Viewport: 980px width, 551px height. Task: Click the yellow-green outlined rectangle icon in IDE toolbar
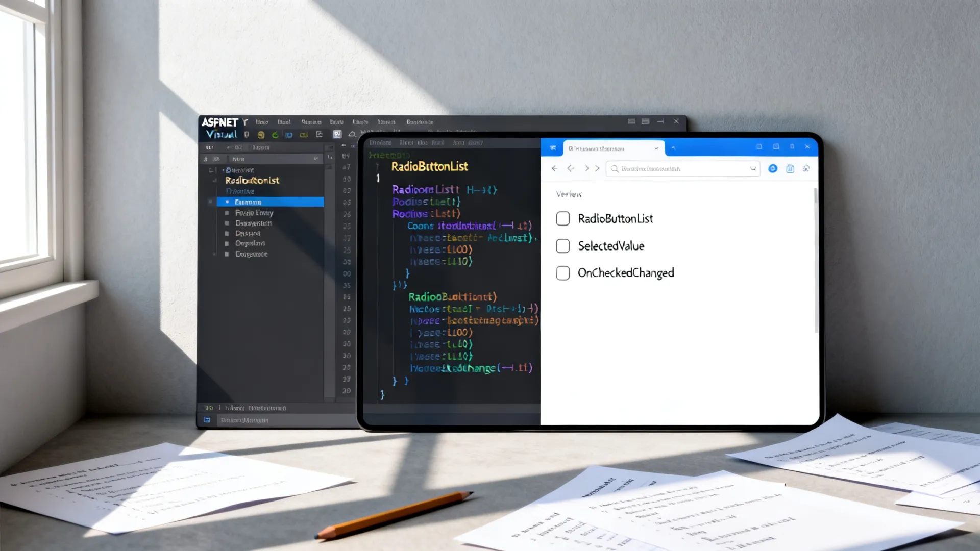tap(304, 135)
